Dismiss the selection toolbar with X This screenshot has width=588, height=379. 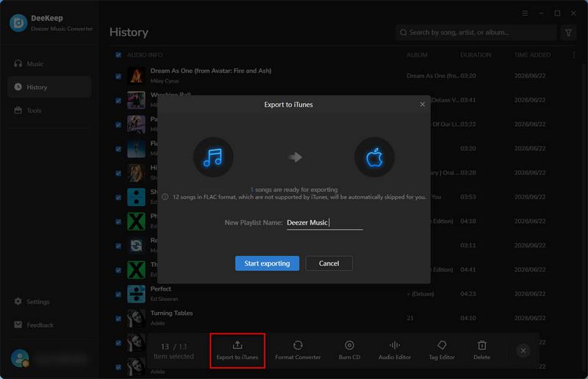523,350
